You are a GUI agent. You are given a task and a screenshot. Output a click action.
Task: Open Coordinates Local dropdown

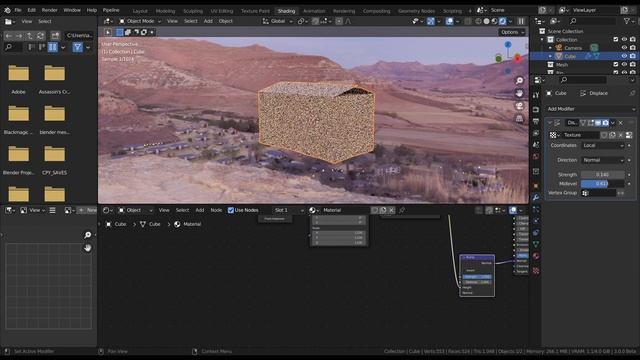point(603,146)
